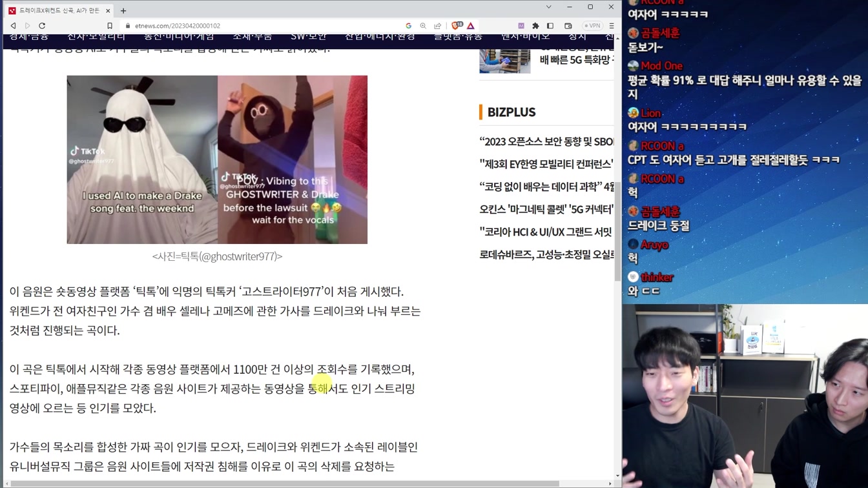The height and width of the screenshot is (488, 868).
Task: Share this page via share icon
Action: click(x=437, y=26)
